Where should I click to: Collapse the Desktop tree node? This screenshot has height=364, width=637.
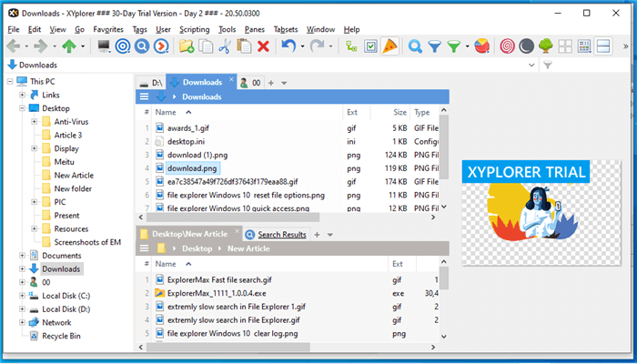click(x=22, y=108)
